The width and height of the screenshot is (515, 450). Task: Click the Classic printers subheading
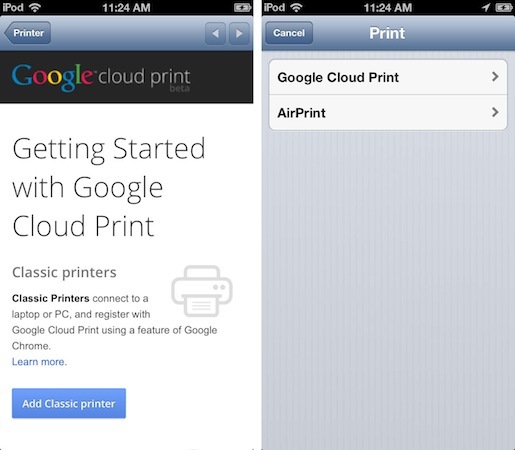point(64,272)
